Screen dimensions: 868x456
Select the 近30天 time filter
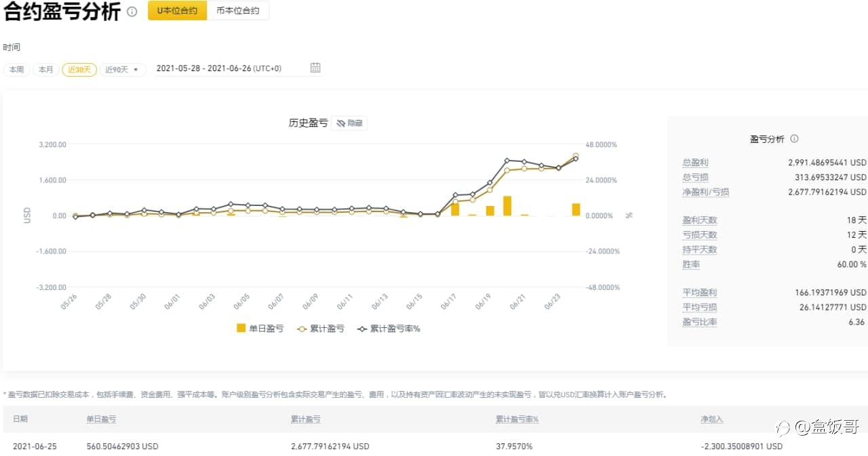[79, 69]
